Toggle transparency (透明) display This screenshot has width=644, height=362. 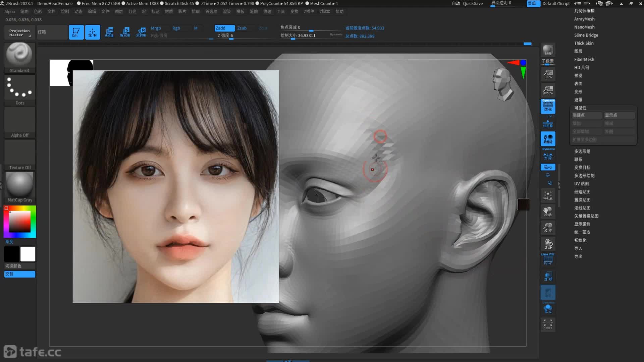click(548, 276)
